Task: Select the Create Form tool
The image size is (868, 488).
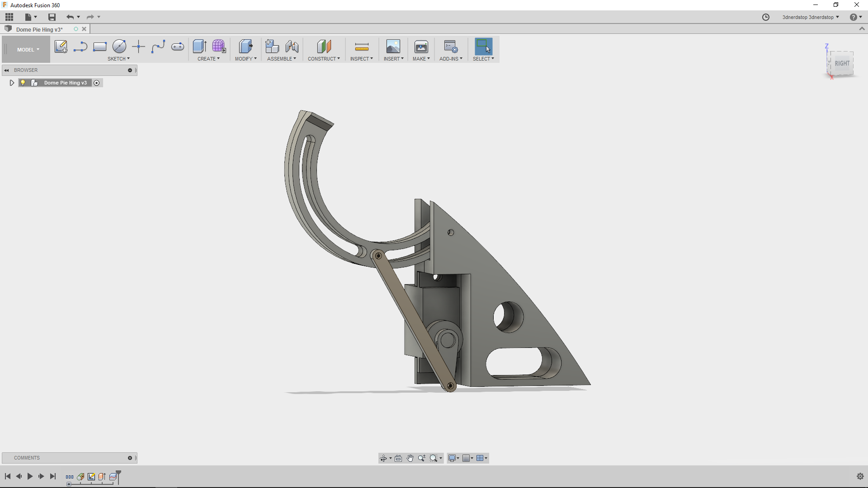Action: coord(219,46)
